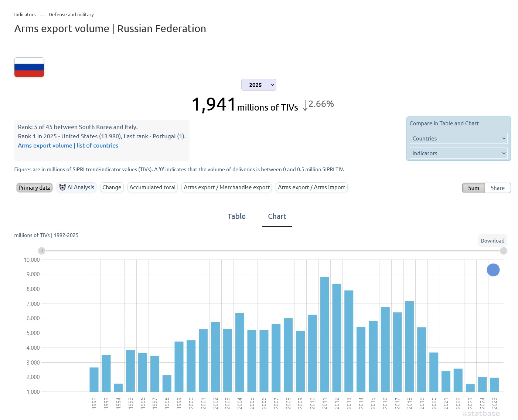Click the 2012 bar in the chart
The width and height of the screenshot is (518, 420).
(x=337, y=338)
